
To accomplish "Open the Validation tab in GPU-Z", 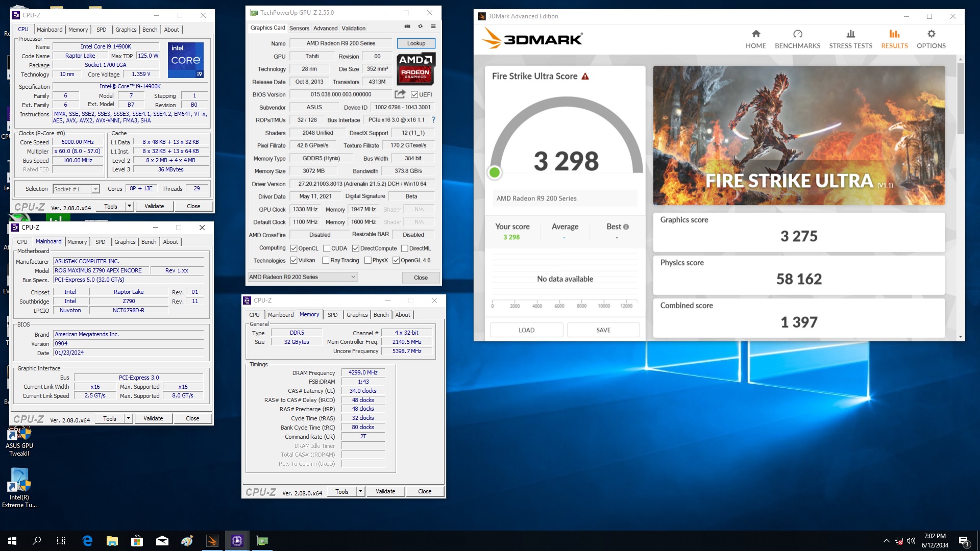I will click(353, 28).
